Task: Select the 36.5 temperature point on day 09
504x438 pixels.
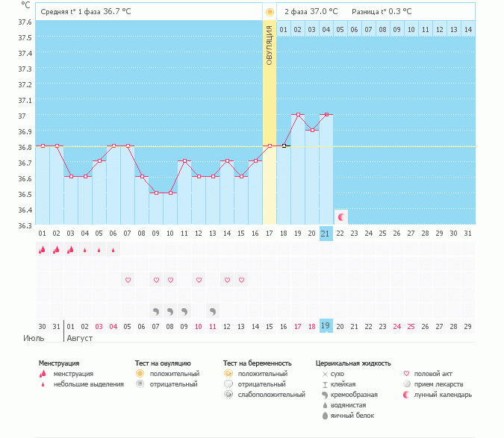Action: click(x=156, y=193)
